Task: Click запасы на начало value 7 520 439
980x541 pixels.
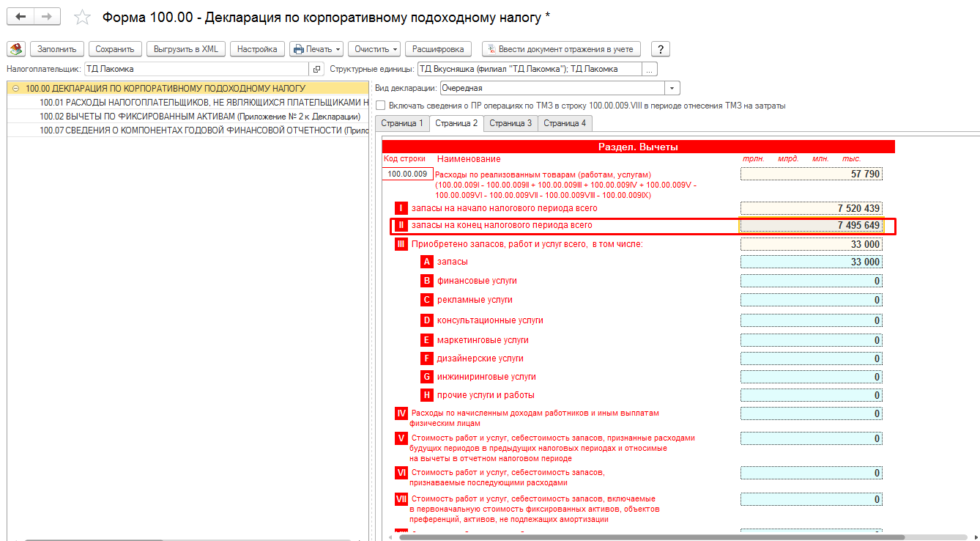Action: [811, 208]
